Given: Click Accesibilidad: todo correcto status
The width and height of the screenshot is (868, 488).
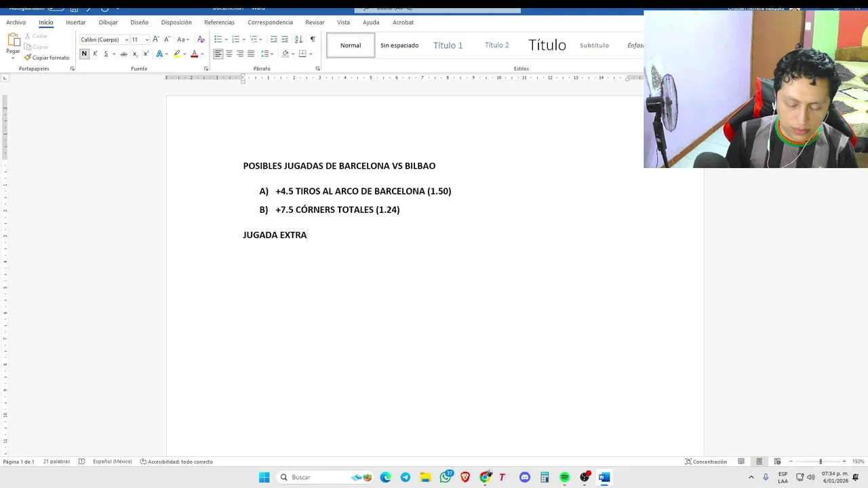Looking at the screenshot, I should [176, 462].
